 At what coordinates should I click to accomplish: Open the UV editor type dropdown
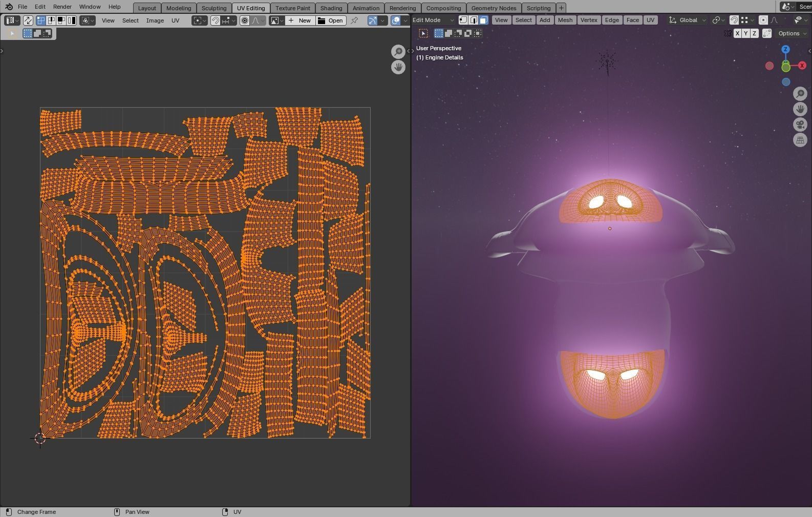[x=12, y=20]
